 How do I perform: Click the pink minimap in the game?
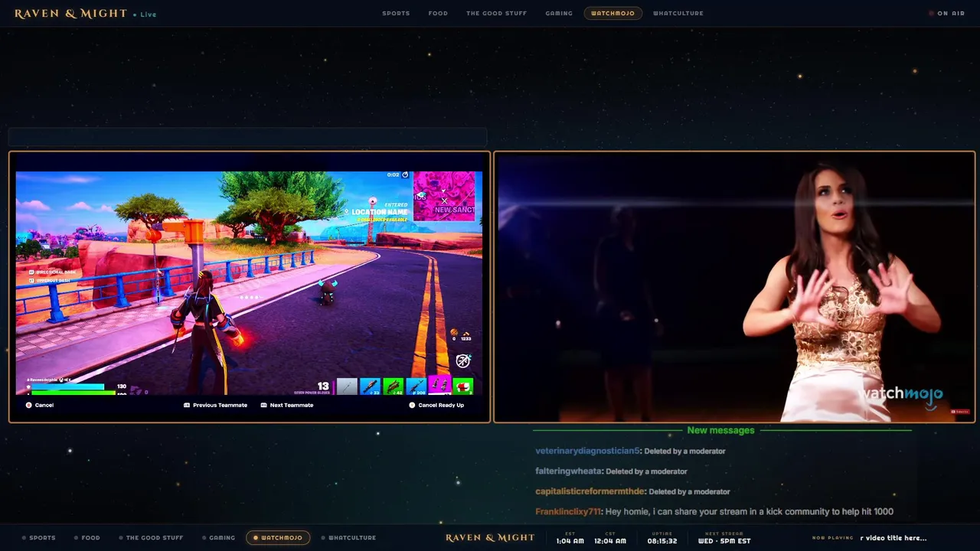coord(444,196)
